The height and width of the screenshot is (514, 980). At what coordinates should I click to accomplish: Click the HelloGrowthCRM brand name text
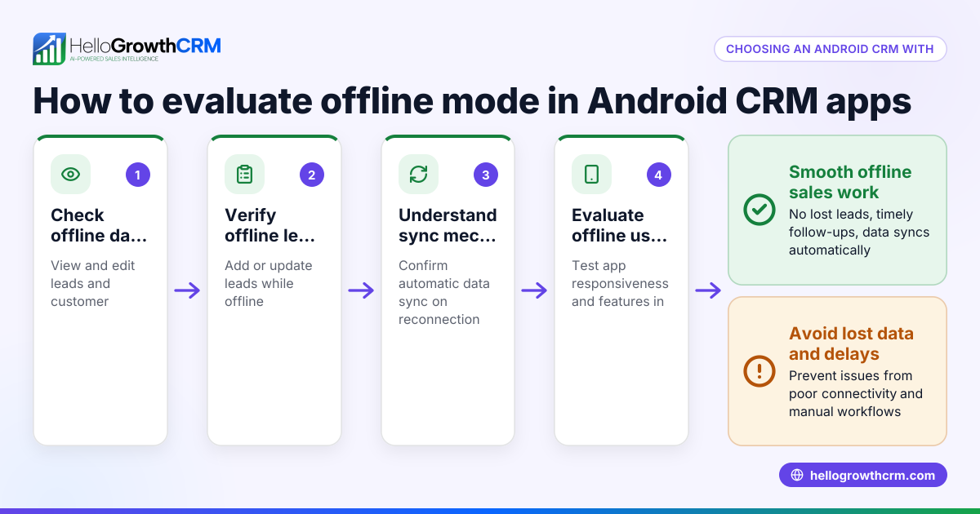(145, 46)
